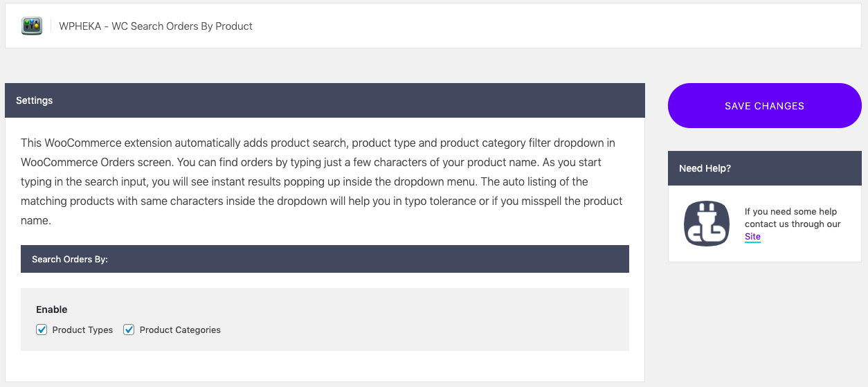Click the 'contact us through our' text line
This screenshot has height=387, width=868.
(x=793, y=224)
